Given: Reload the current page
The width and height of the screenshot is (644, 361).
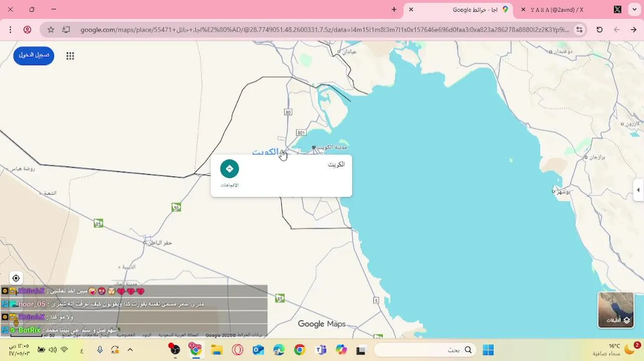Looking at the screenshot, I should pos(599,30).
